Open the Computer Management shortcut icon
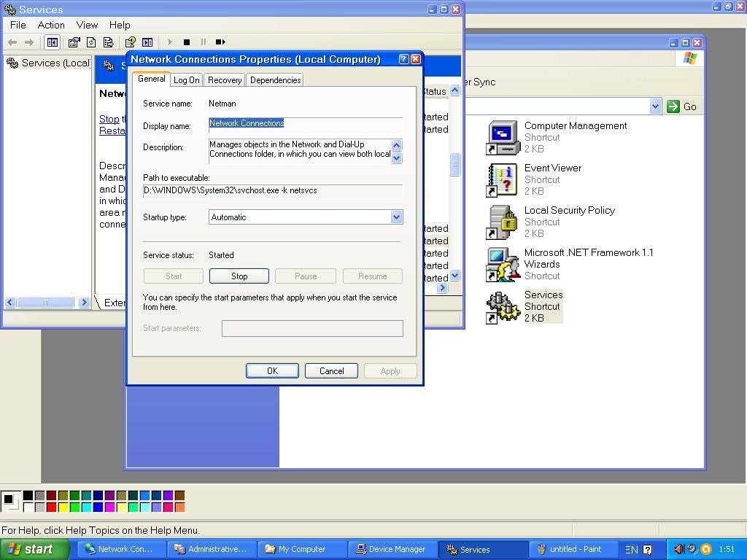Screen dimensions: 747x560 coord(502,138)
